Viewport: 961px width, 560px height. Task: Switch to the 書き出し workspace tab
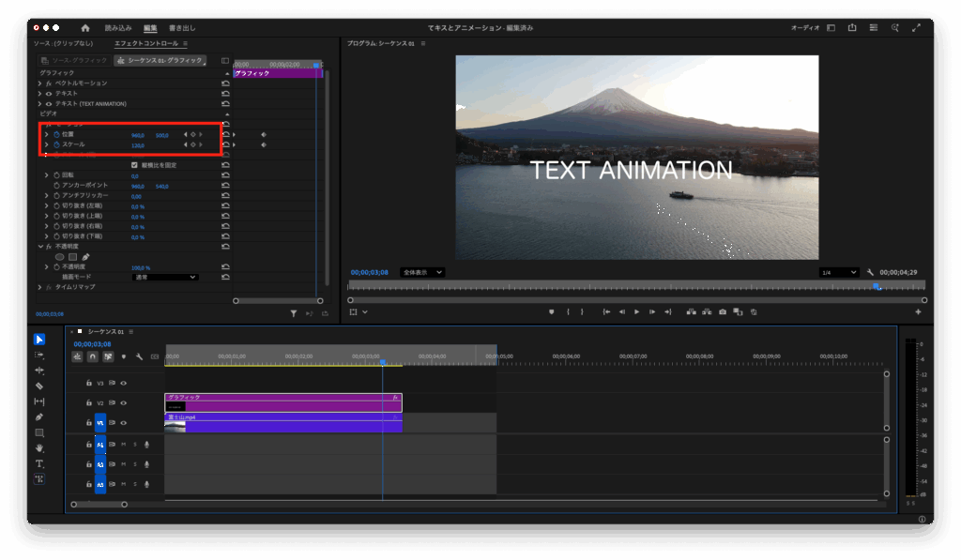182,28
